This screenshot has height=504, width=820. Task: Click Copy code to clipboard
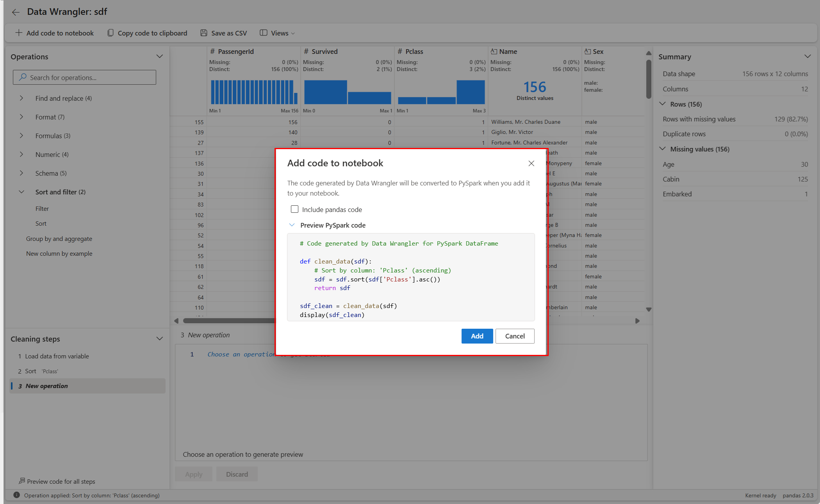147,33
